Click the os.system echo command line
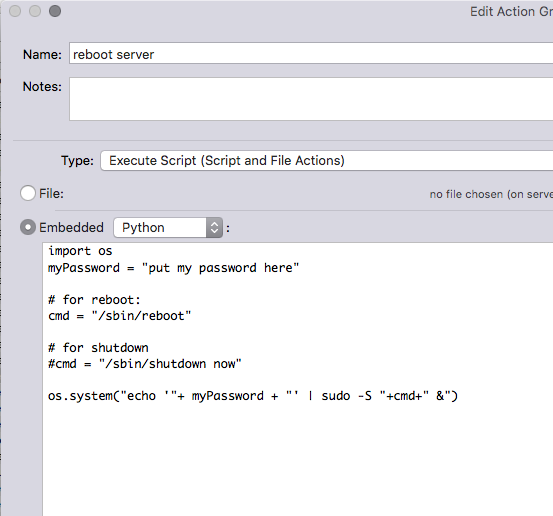The height and width of the screenshot is (516, 553). 253,396
